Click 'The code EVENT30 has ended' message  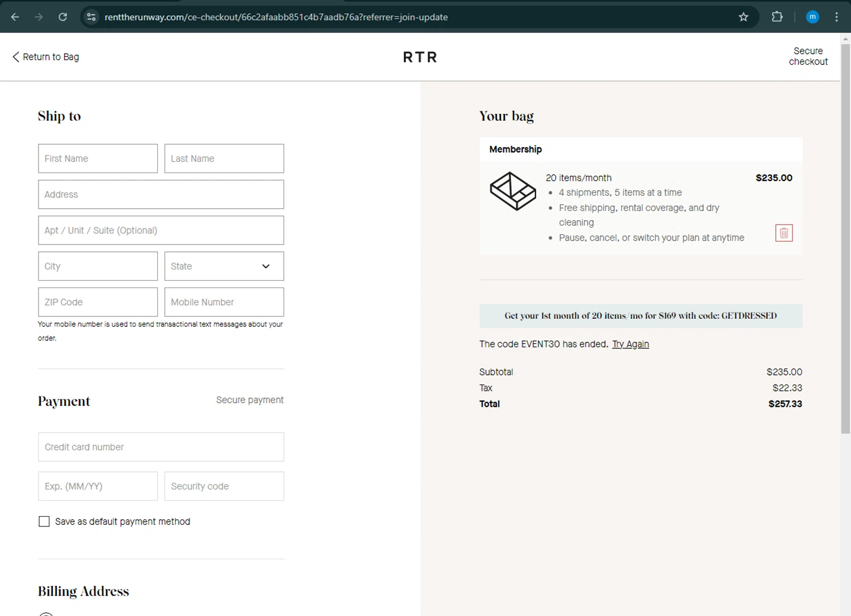(544, 344)
